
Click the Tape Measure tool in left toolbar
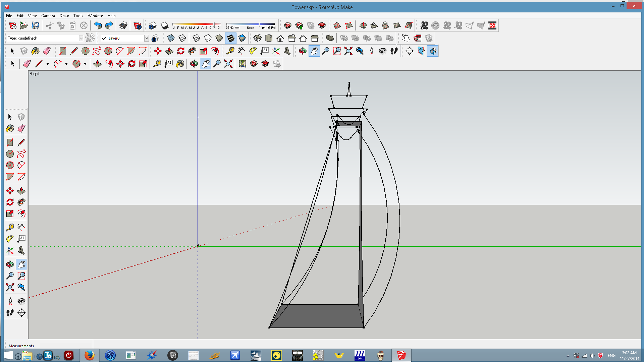pyautogui.click(x=10, y=228)
